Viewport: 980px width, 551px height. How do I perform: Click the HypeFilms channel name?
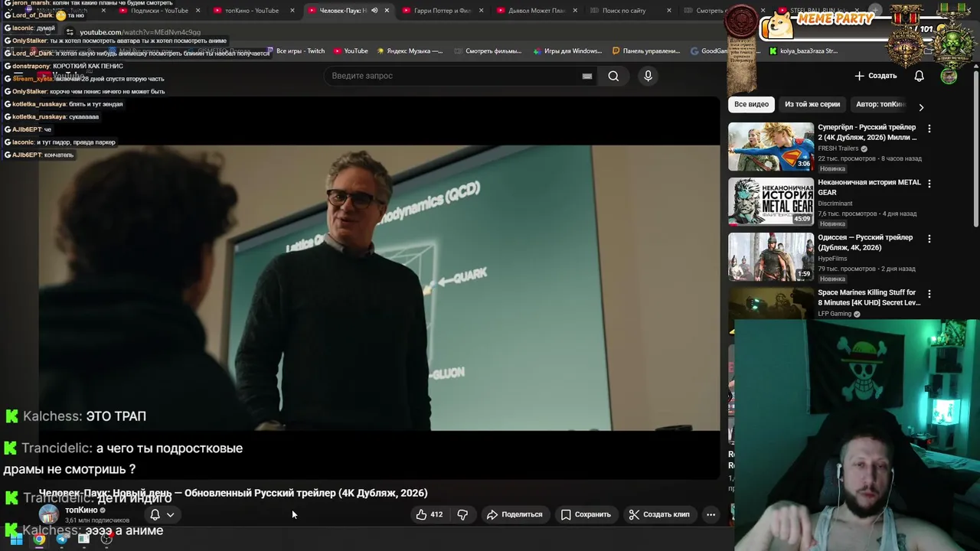[832, 259]
